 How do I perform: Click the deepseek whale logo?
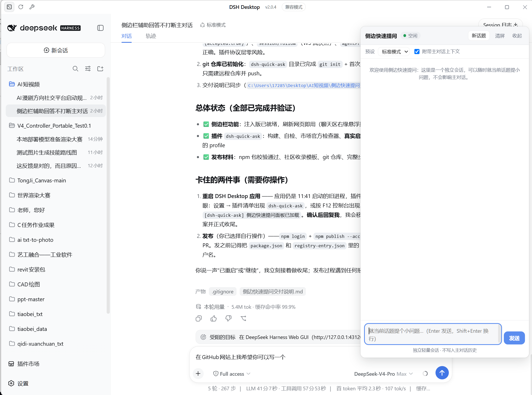pyautogui.click(x=12, y=28)
